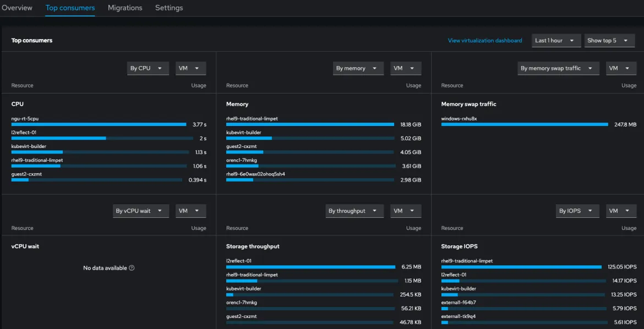Viewport: 644px width, 329px height.
Task: Click the rhel9-traditional-limpet usage bar under Memory
Action: 308,124
